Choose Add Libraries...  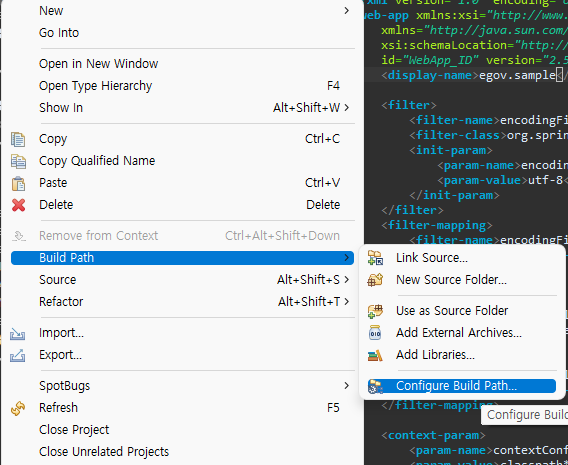pyautogui.click(x=462, y=355)
